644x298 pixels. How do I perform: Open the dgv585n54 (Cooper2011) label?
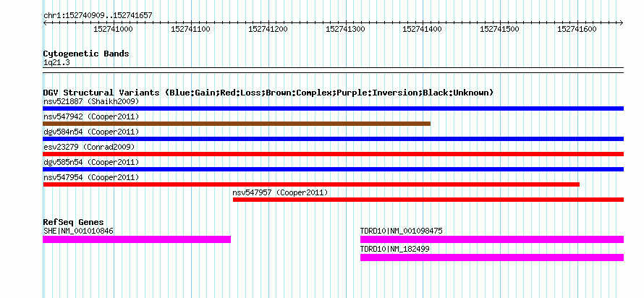tap(91, 162)
